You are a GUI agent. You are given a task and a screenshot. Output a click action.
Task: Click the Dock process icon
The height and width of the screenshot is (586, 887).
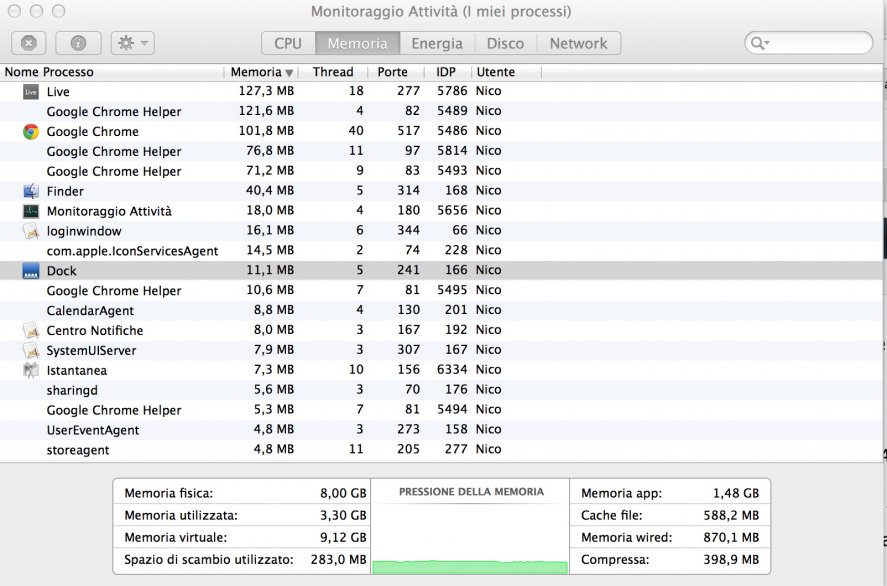[31, 270]
